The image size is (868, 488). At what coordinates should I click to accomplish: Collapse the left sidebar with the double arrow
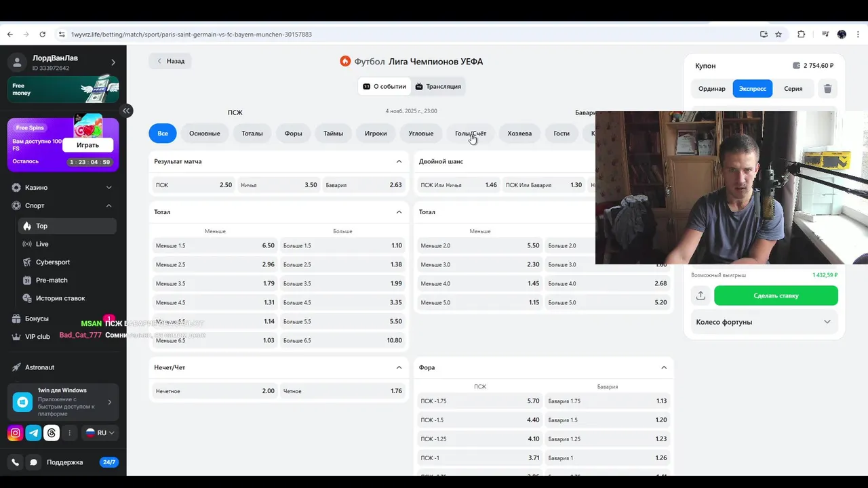[126, 110]
